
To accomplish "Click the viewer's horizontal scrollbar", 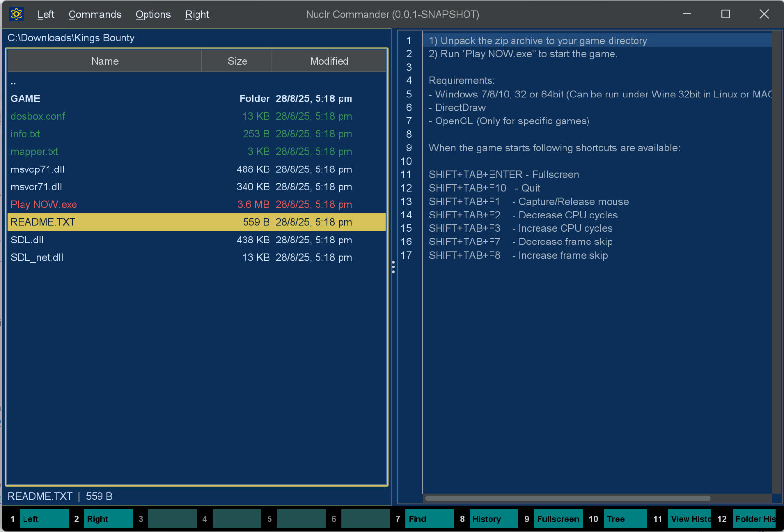I will tap(568, 498).
